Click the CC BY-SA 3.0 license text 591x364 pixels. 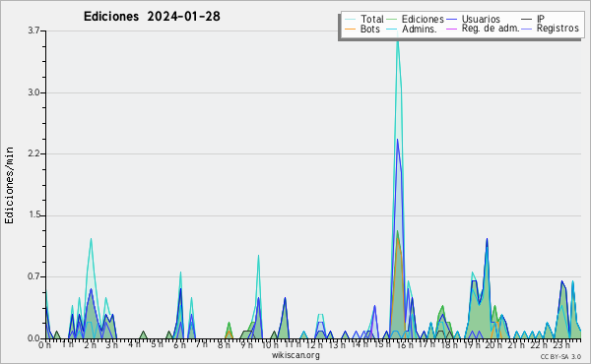[x=560, y=356]
